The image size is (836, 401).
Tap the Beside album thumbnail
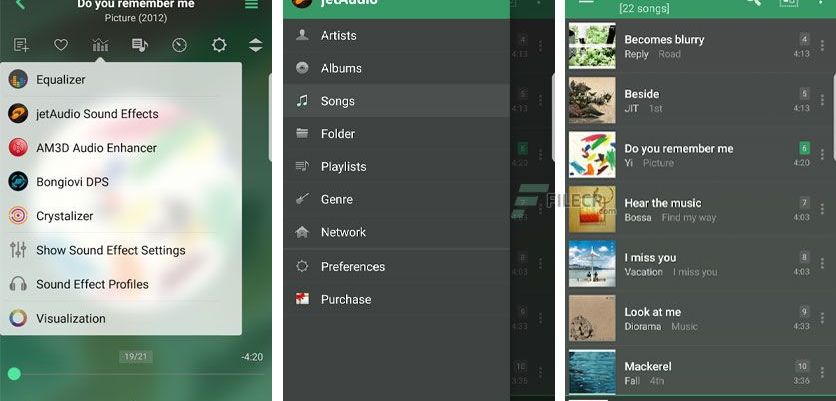[592, 100]
